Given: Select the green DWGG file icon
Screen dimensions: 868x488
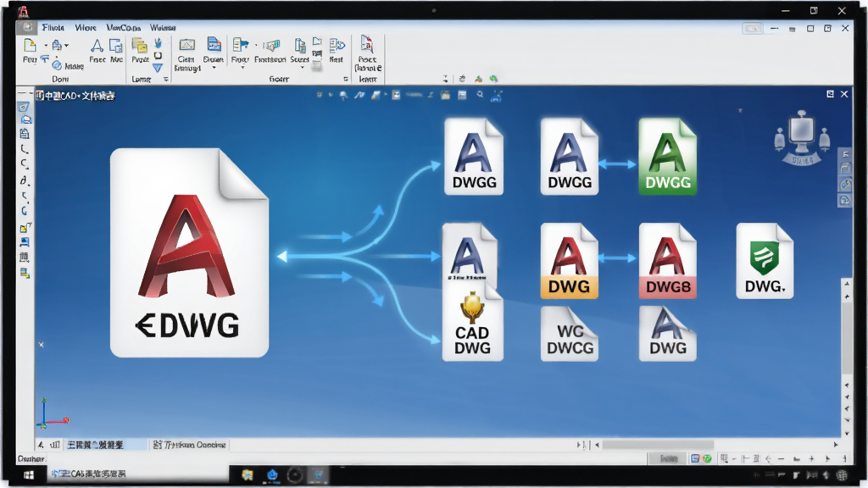Looking at the screenshot, I should pos(668,157).
